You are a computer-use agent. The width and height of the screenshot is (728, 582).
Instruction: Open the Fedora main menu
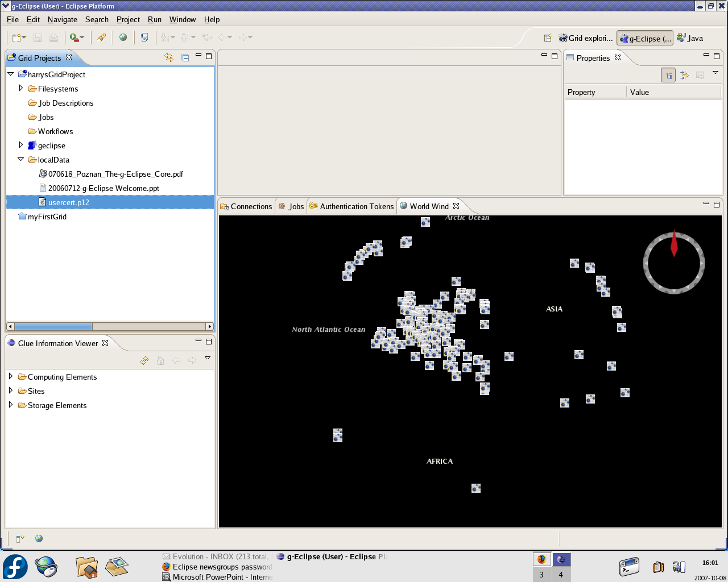pyautogui.click(x=15, y=567)
